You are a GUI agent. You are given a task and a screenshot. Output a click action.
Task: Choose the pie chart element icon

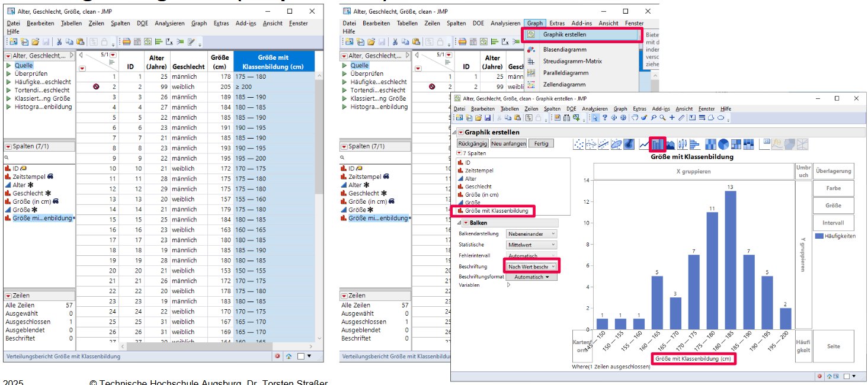pyautogui.click(x=723, y=144)
